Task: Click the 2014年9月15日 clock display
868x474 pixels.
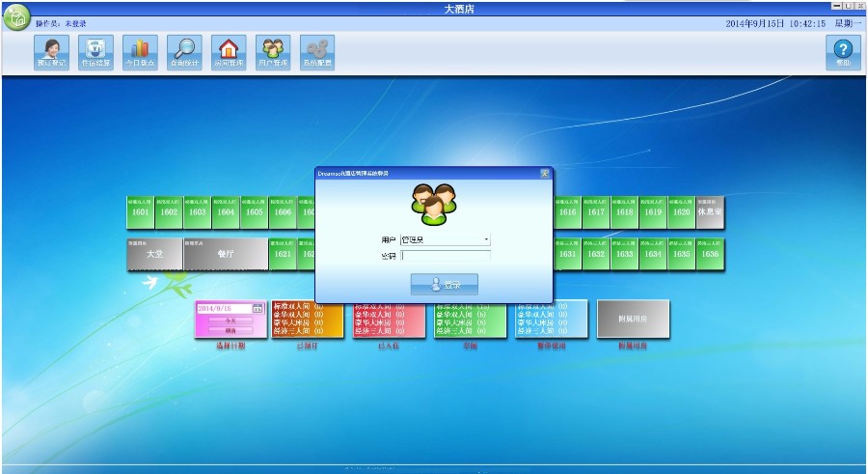Action: tap(775, 23)
